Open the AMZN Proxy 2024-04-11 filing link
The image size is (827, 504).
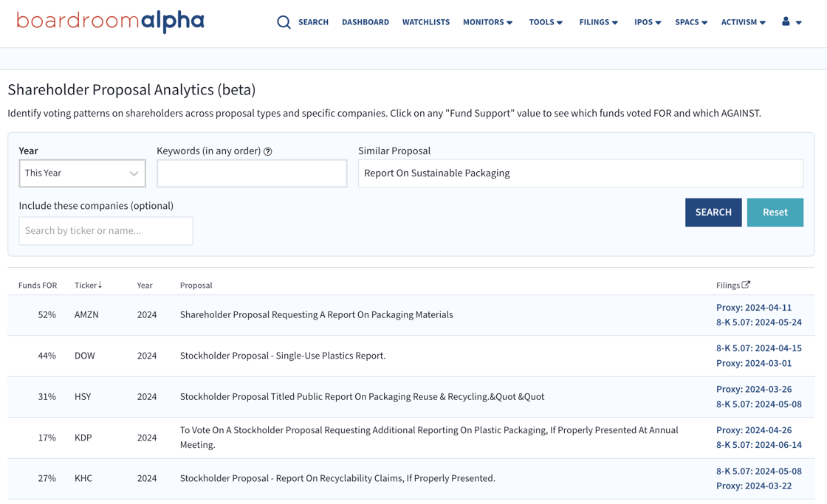coord(754,307)
